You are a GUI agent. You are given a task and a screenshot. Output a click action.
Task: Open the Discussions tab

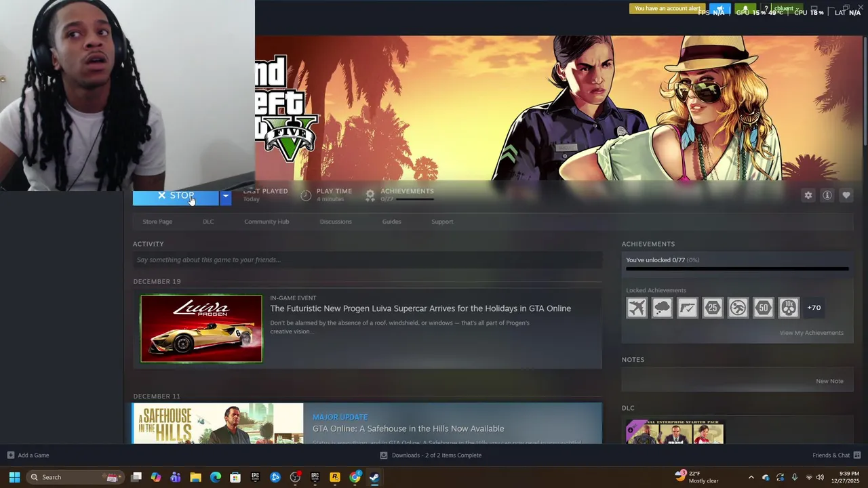pyautogui.click(x=336, y=222)
